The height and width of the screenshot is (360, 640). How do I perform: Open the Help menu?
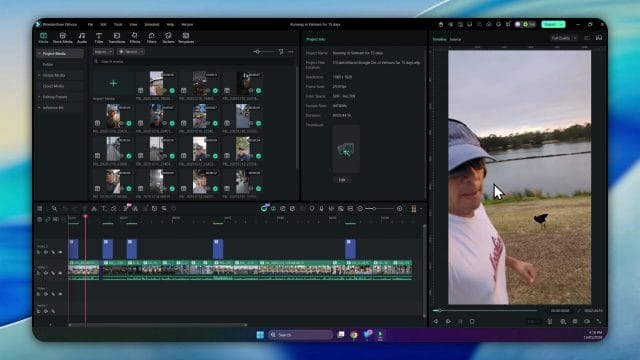pos(170,24)
